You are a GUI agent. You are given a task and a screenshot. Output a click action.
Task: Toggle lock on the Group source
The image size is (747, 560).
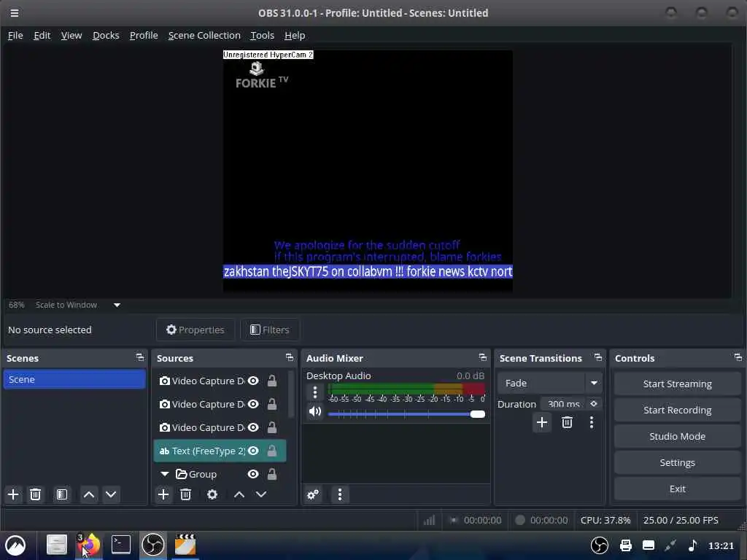271,474
